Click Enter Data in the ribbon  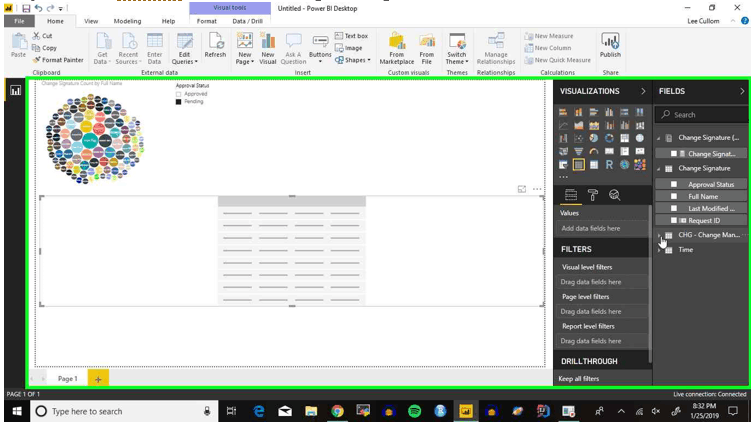155,48
